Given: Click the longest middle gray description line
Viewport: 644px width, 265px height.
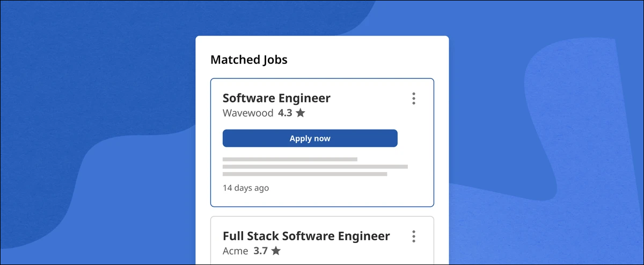Looking at the screenshot, I should coord(315,167).
